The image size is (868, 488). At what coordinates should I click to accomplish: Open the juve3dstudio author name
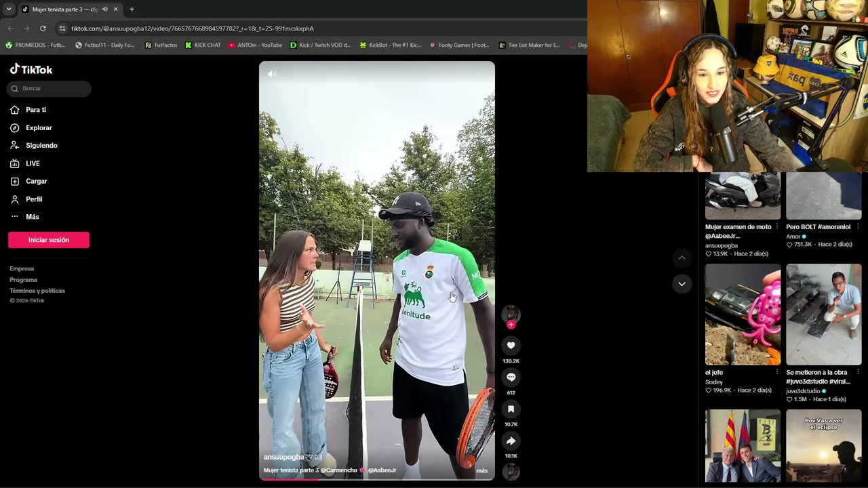point(803,391)
